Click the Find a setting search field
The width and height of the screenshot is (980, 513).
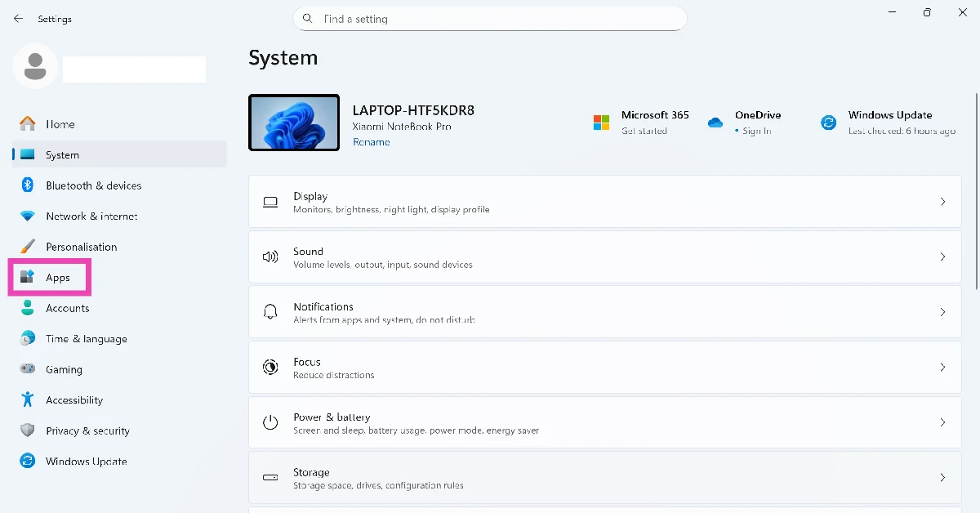(x=490, y=18)
